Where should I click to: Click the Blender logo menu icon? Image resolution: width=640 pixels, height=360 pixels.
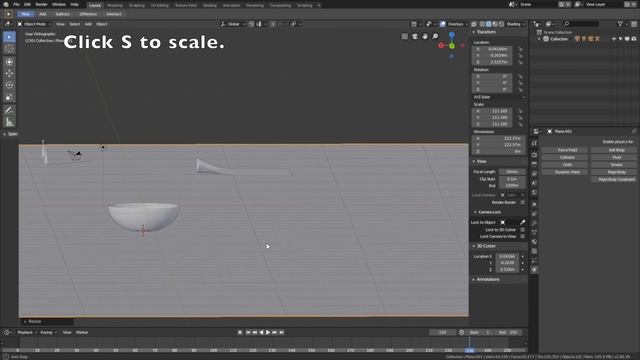[6, 4]
